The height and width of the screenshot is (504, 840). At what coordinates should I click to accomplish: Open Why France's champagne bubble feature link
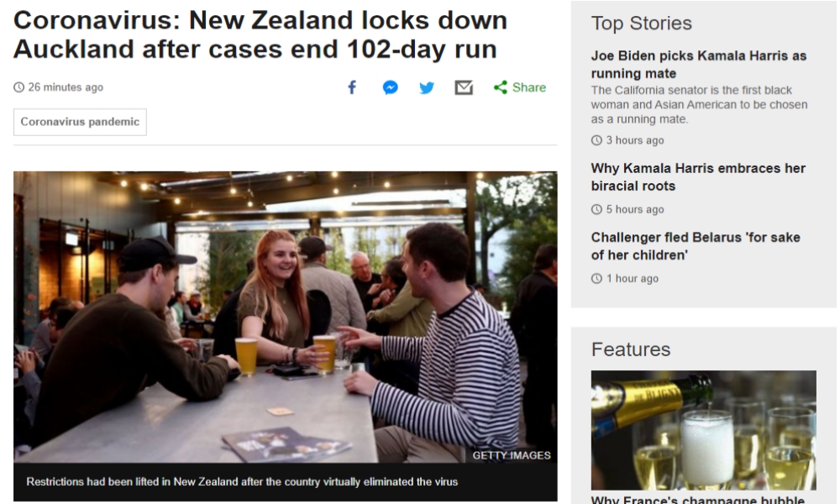(697, 500)
